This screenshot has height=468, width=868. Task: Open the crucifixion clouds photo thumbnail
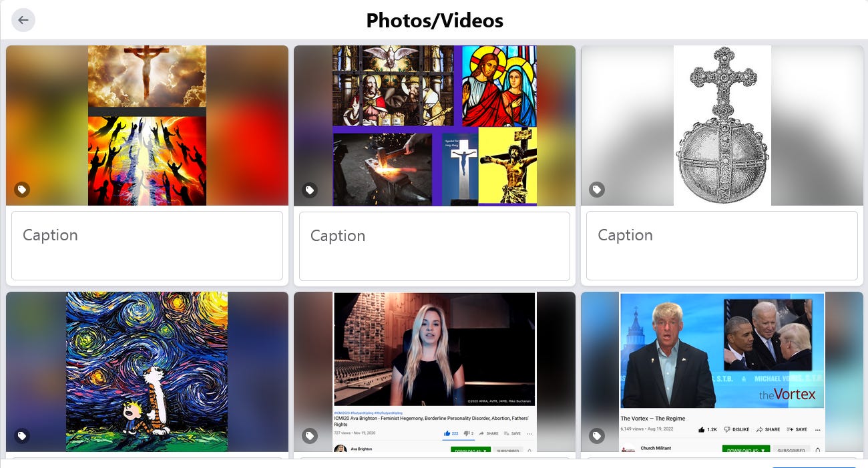tap(147, 126)
